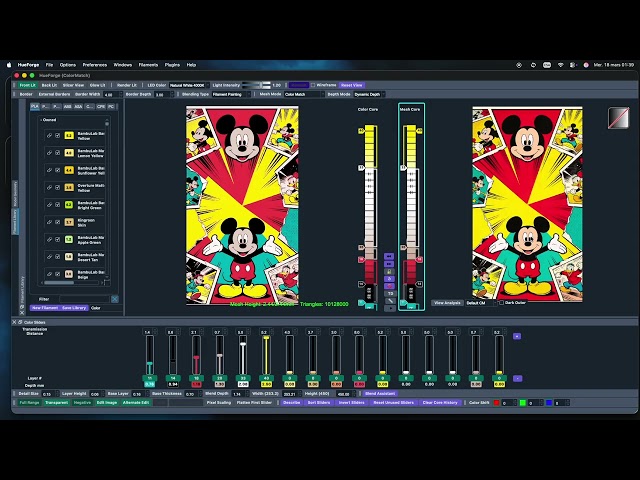Toggle checkbox for Bright Green filament

[58, 204]
